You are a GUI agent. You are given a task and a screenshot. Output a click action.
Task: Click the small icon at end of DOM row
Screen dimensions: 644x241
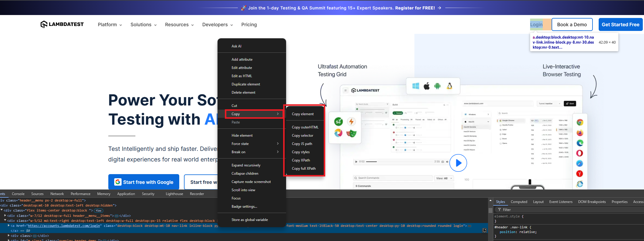coord(484,230)
